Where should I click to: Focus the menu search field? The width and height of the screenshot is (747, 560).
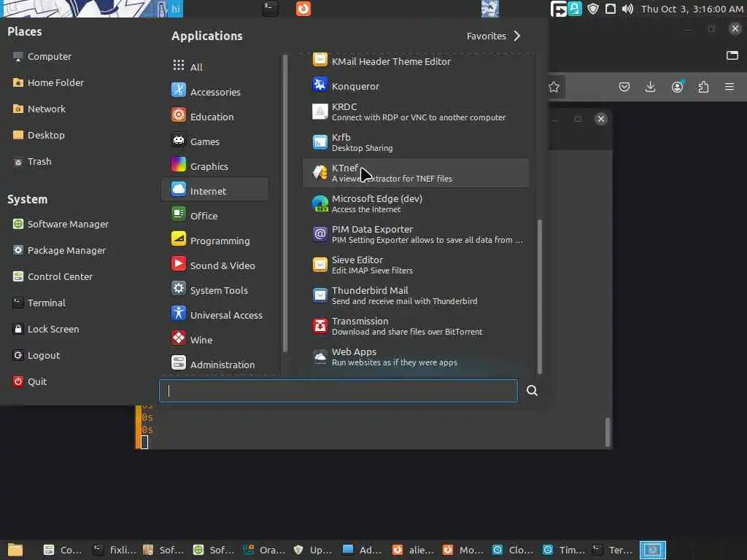(x=338, y=391)
